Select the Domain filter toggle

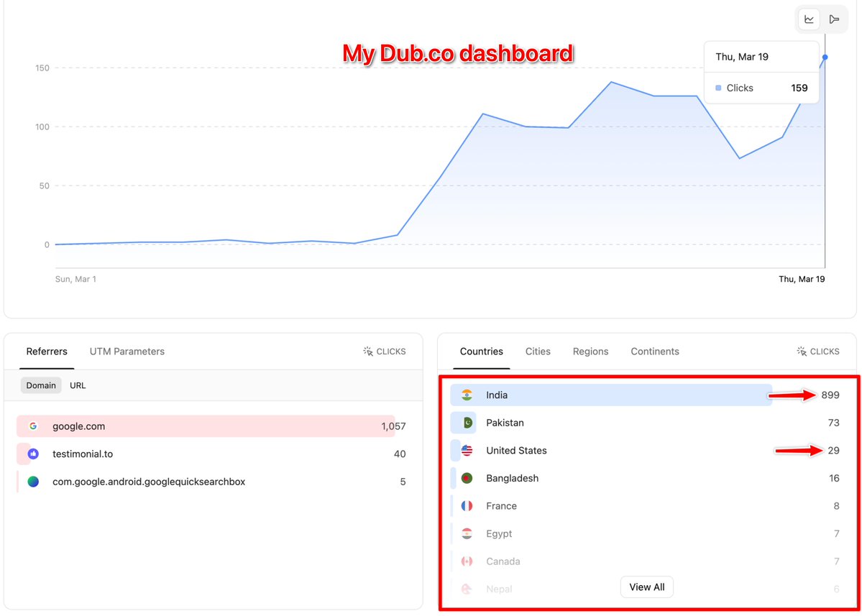coord(41,385)
